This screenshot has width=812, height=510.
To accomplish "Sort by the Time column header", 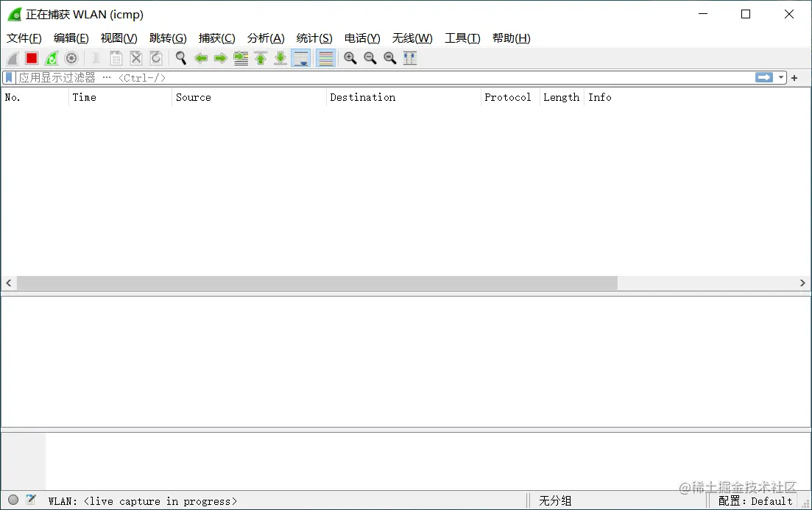I will [x=120, y=97].
